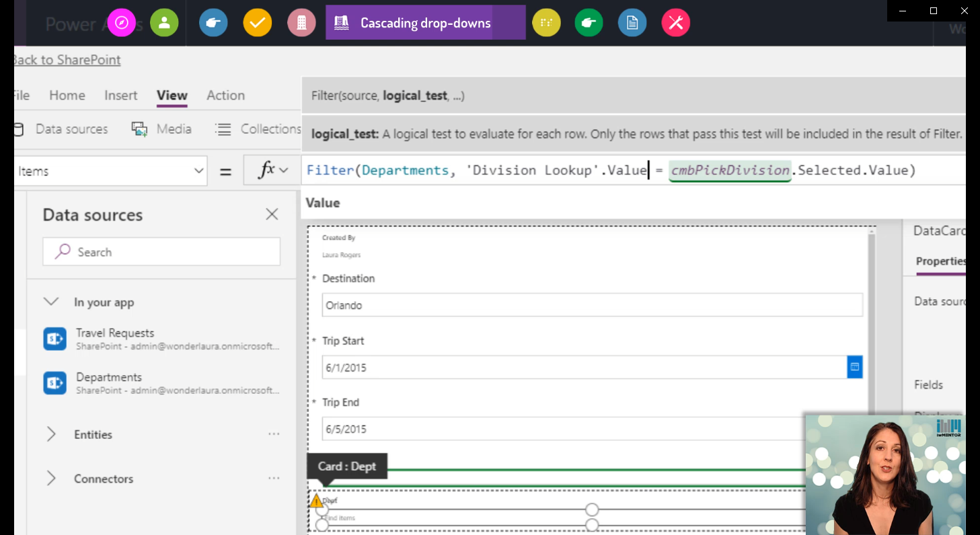Click the search magnifier icon

click(63, 251)
